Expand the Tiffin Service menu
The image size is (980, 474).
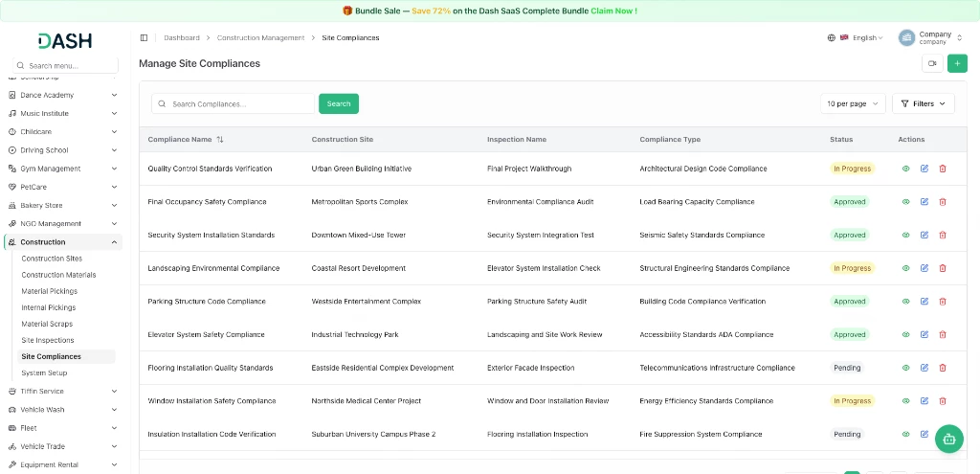63,392
